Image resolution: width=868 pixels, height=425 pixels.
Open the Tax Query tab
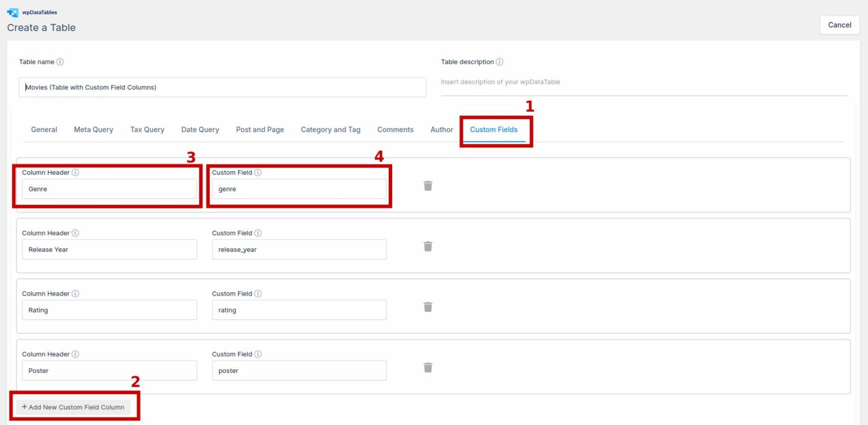pos(147,129)
